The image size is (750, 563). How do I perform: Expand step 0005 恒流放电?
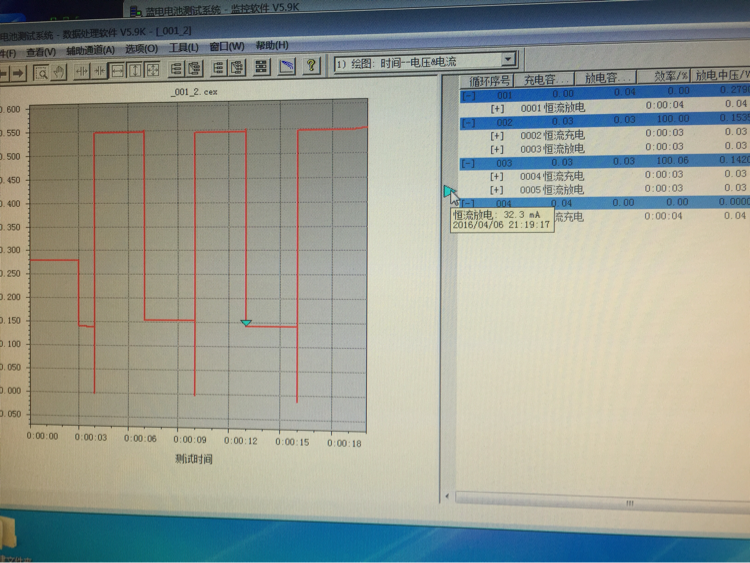pyautogui.click(x=497, y=190)
